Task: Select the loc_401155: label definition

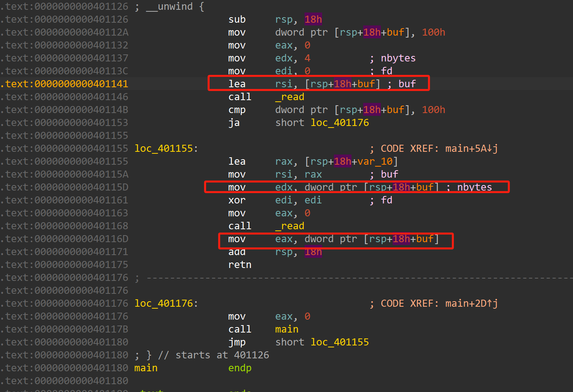Action: [x=166, y=148]
